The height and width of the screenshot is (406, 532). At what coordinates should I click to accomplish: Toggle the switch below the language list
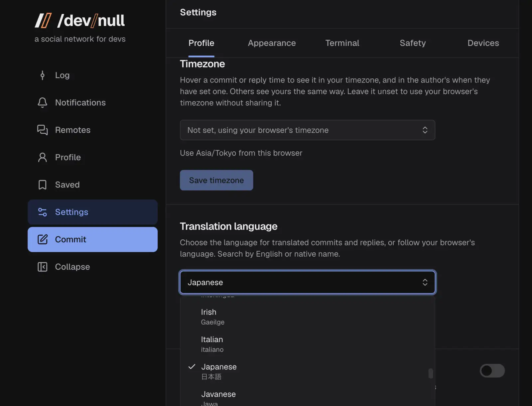tap(492, 370)
